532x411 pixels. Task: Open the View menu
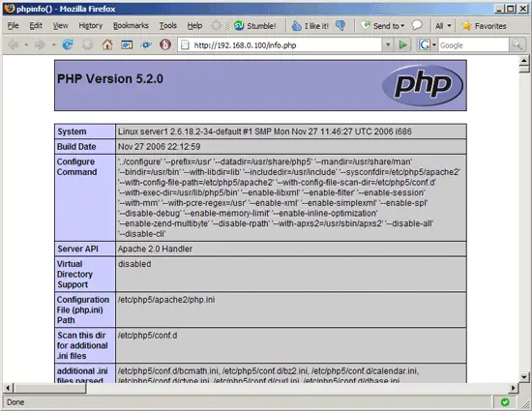pyautogui.click(x=60, y=26)
